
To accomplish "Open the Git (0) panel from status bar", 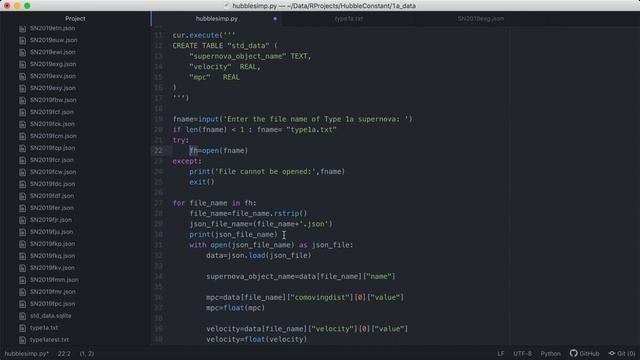I will [622, 353].
